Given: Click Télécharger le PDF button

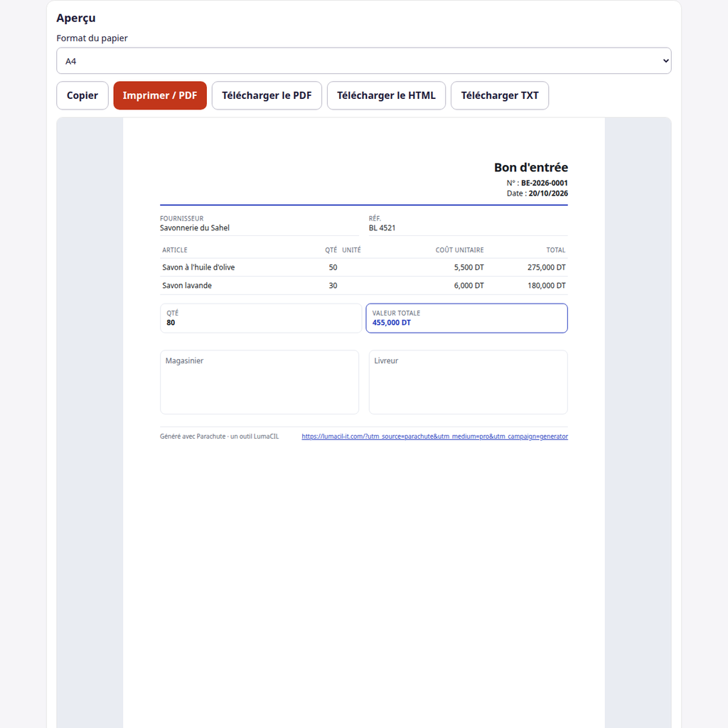Looking at the screenshot, I should (267, 96).
